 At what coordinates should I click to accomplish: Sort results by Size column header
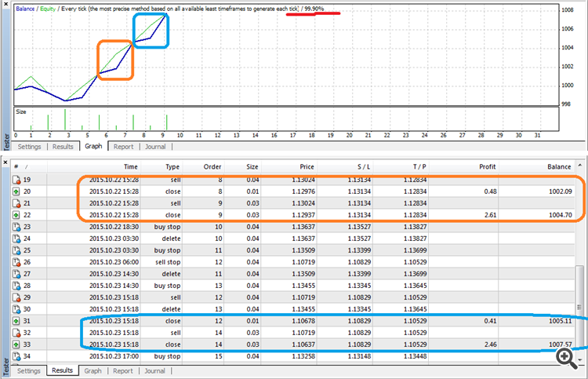pyautogui.click(x=242, y=166)
